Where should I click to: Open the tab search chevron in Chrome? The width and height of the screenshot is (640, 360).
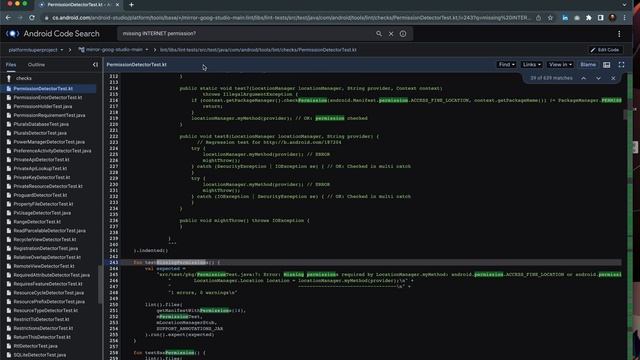pos(624,5)
